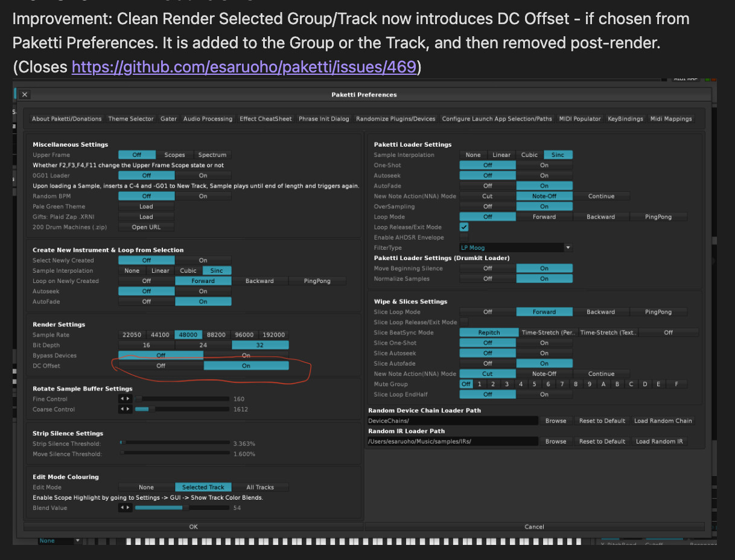Set Slice Loop Mode to Backward
Screen dimensions: 735x560
click(x=601, y=312)
